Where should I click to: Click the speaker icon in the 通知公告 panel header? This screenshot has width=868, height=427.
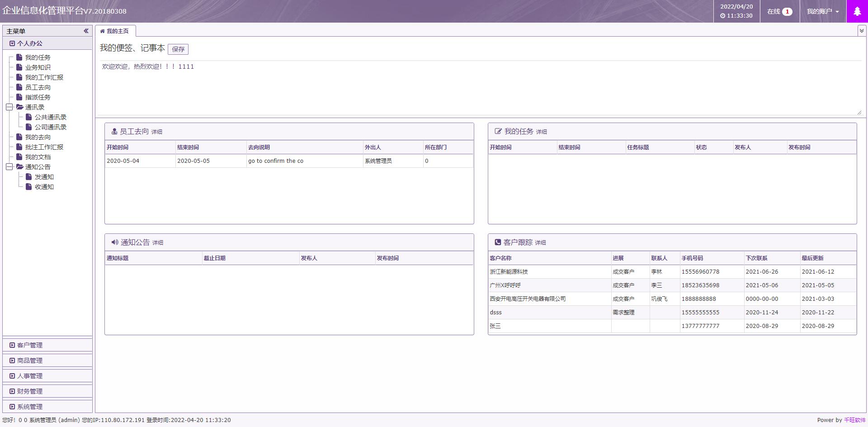(115, 242)
